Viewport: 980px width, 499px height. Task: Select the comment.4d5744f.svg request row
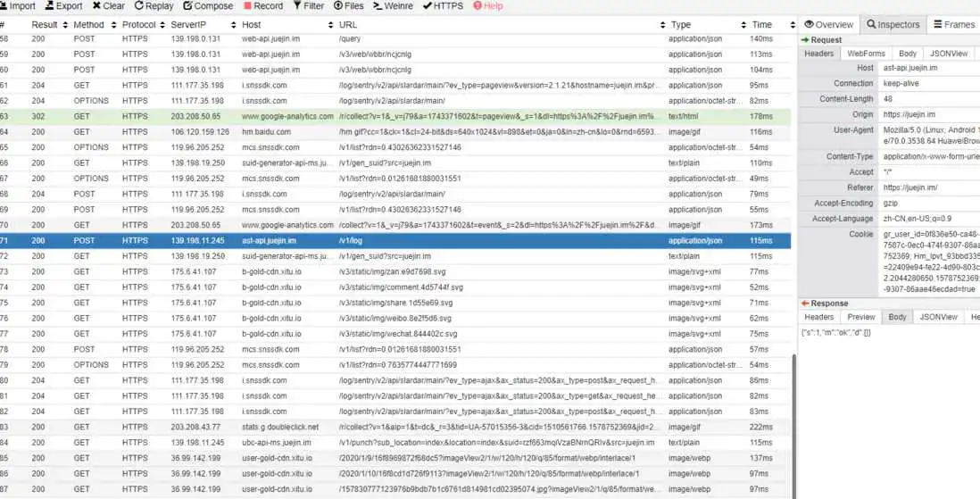[x=395, y=287]
